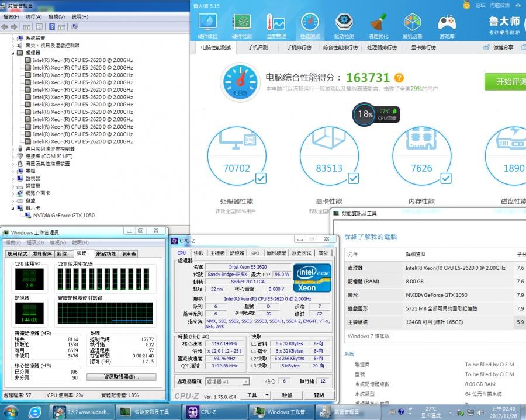Screen dimensions: 526x420
Task: Collapse 顯示卡 node in Device Manager
Action: pyautogui.click(x=13, y=208)
